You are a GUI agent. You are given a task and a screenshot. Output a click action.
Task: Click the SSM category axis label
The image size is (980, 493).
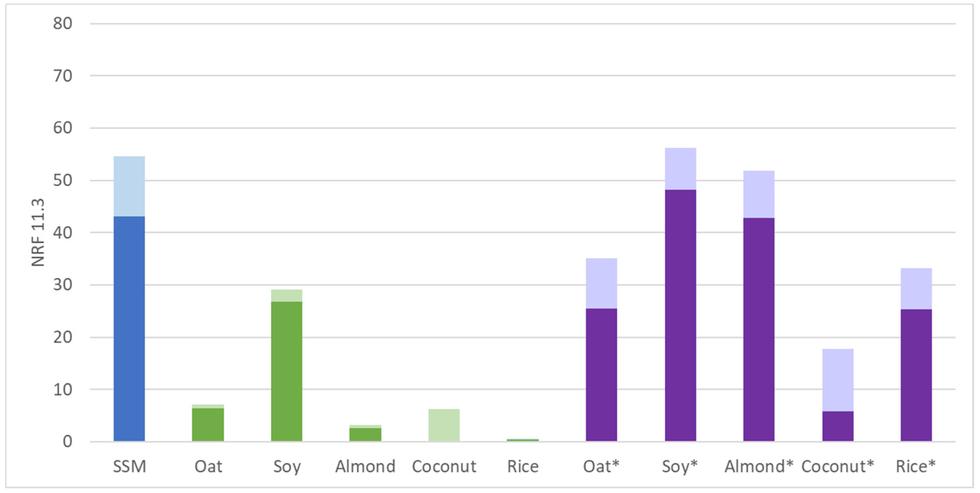click(129, 466)
